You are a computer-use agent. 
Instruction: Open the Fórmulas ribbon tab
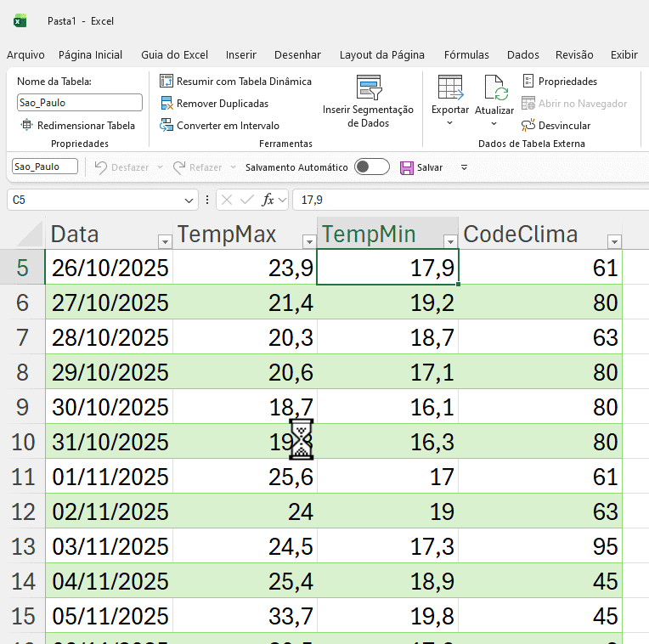(x=466, y=55)
